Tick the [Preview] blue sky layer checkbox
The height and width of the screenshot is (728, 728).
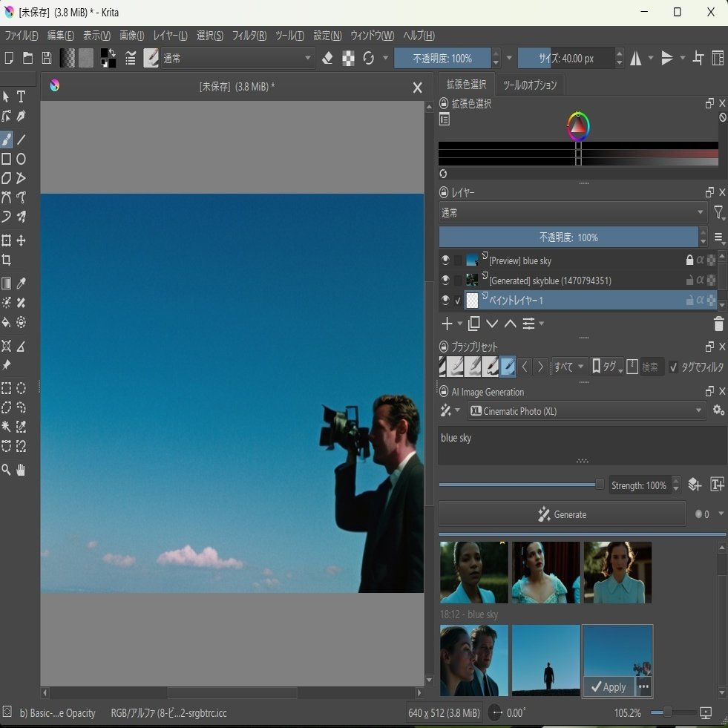click(x=459, y=260)
